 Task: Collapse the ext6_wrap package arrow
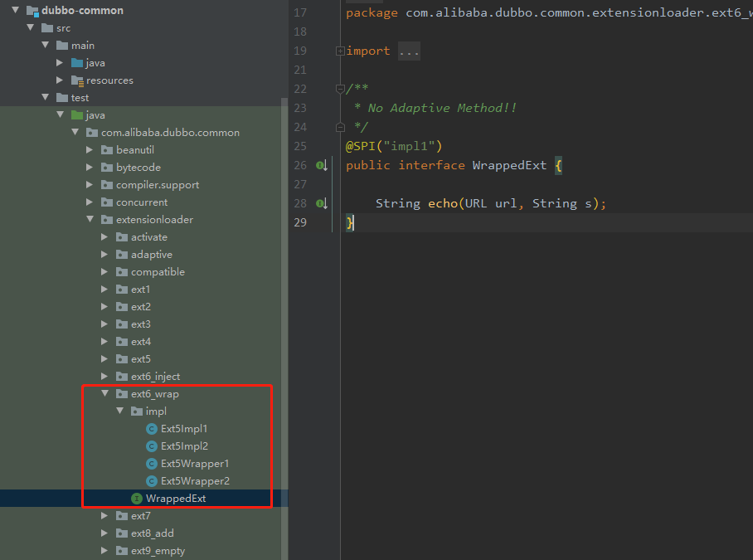pyautogui.click(x=104, y=393)
